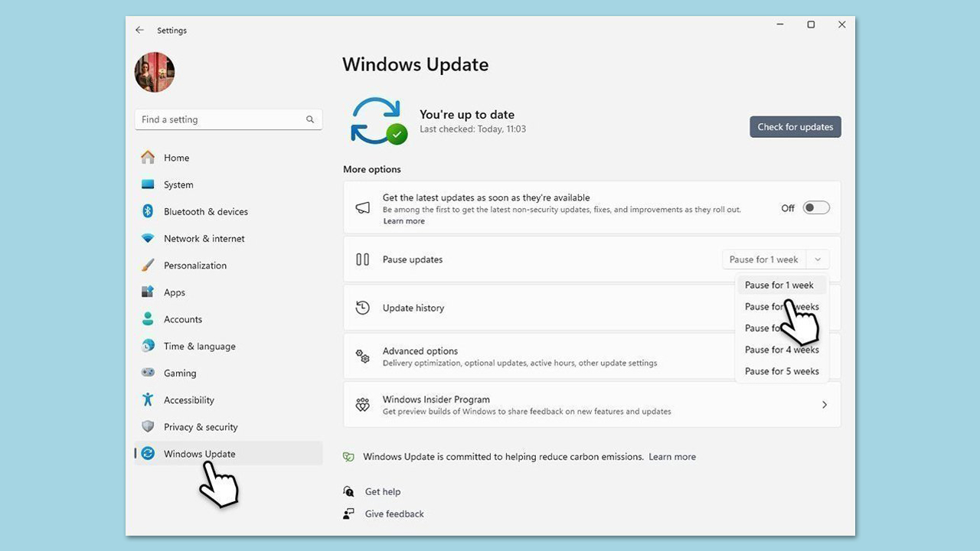Screen dimensions: 980x551
Task: Select Network & internet
Action: click(x=204, y=238)
